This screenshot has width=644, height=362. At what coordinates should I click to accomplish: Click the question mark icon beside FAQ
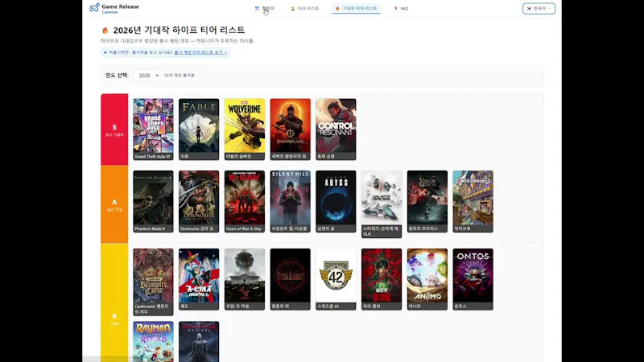click(395, 9)
